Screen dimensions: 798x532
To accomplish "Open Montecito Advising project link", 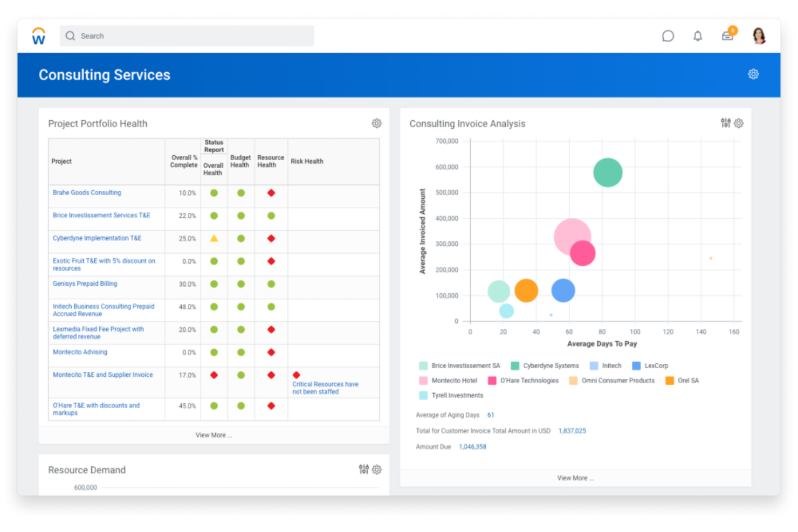I will click(x=80, y=352).
